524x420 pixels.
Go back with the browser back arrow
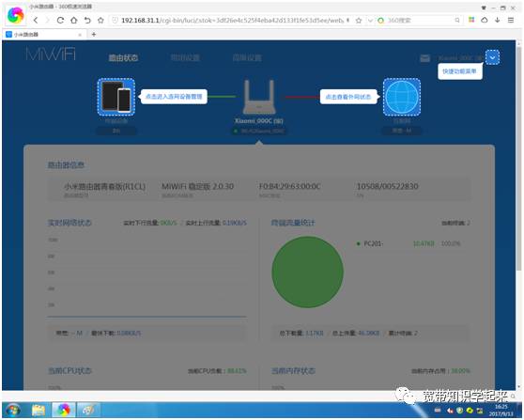point(36,21)
